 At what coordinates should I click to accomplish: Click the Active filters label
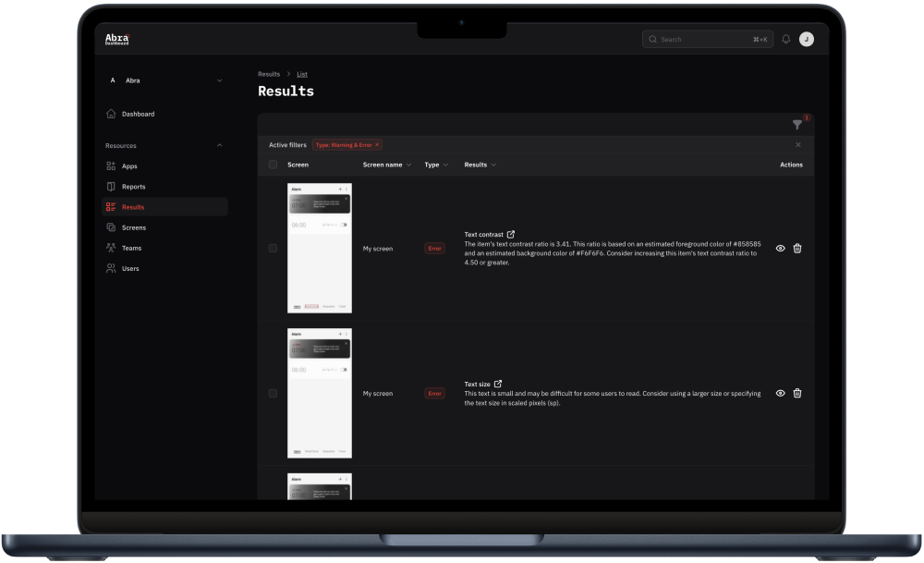coord(287,145)
